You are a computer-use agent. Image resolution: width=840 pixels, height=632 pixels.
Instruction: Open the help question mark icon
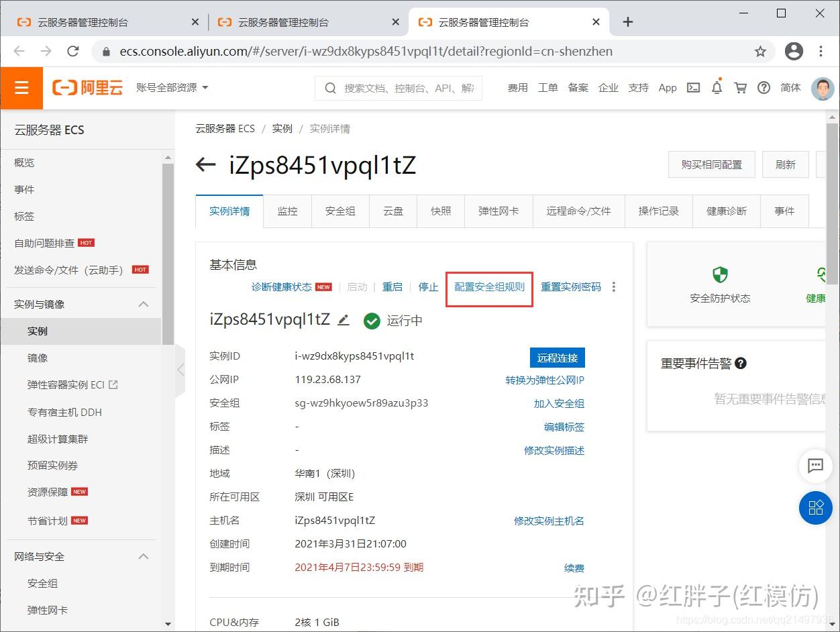click(x=764, y=88)
